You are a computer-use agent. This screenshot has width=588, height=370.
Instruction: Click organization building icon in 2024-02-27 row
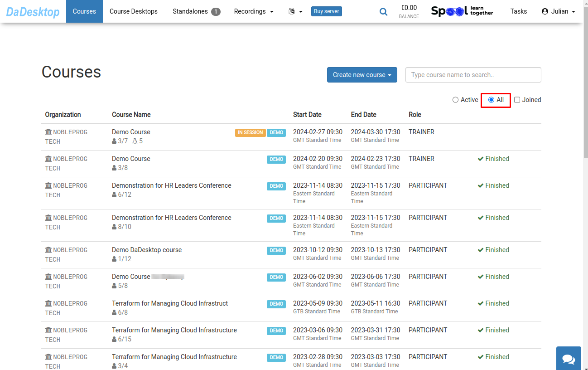48,132
